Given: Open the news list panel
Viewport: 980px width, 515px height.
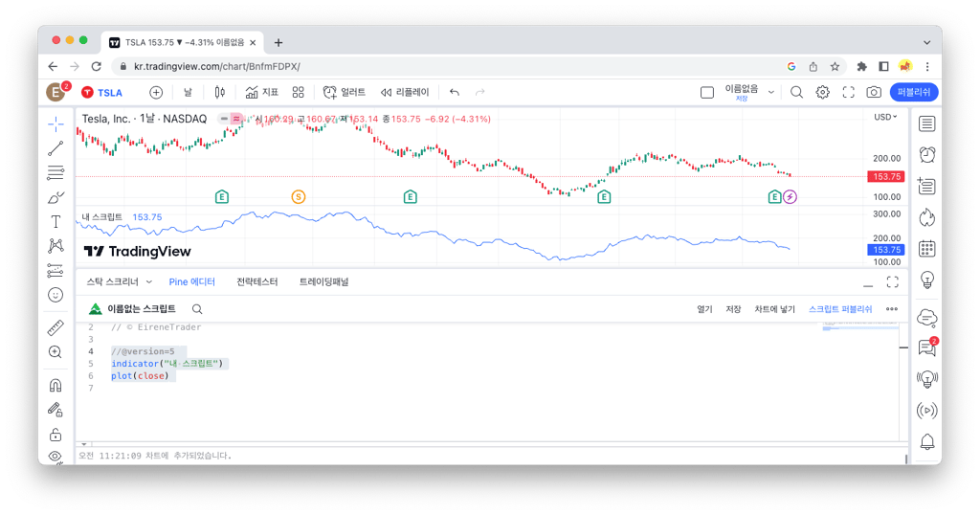Looking at the screenshot, I should point(926,186).
